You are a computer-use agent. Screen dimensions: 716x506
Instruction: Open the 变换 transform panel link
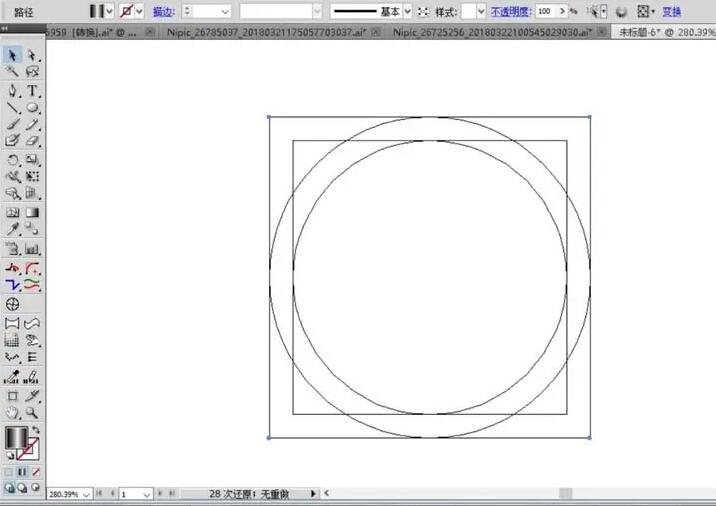click(672, 11)
